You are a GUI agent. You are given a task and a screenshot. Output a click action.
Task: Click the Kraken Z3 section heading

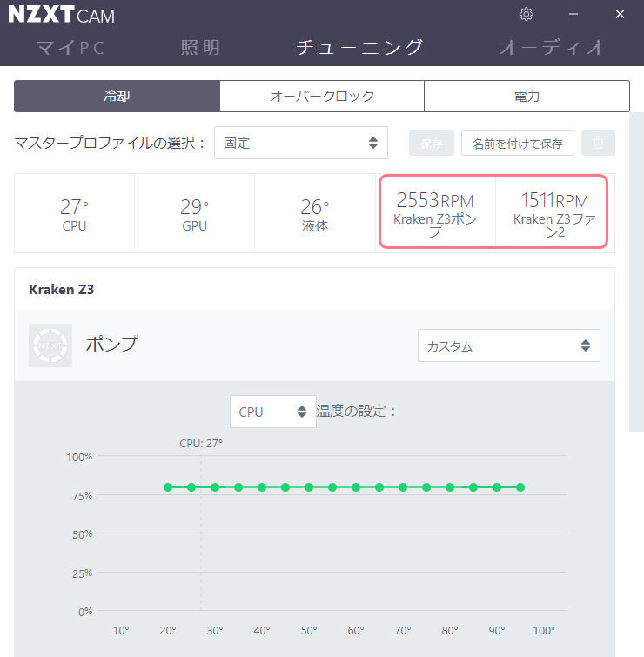click(61, 290)
